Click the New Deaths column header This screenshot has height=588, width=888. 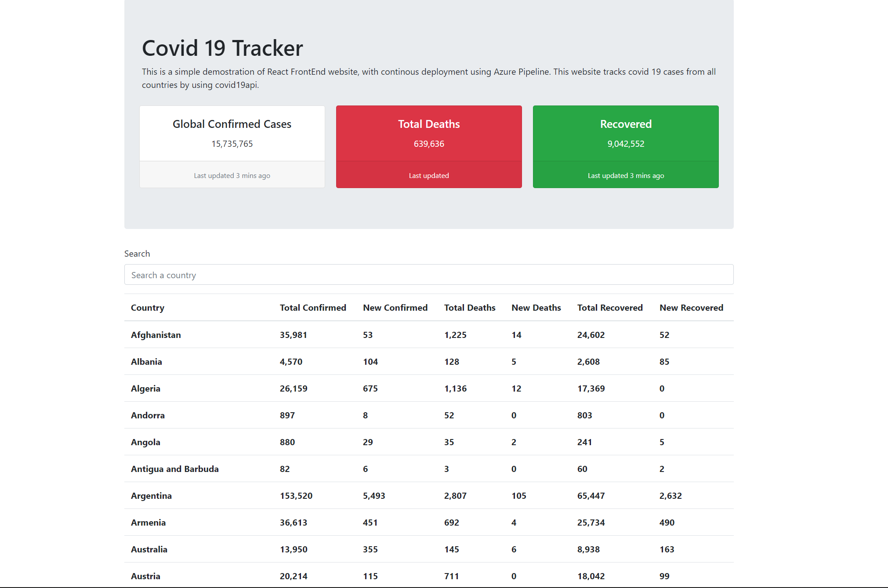coord(536,308)
